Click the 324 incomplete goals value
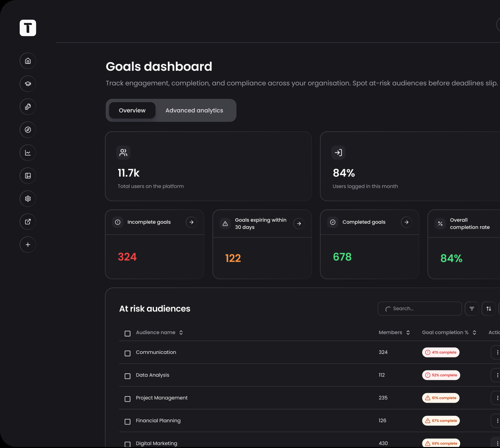Viewport: 500px width, 448px height. [127, 257]
